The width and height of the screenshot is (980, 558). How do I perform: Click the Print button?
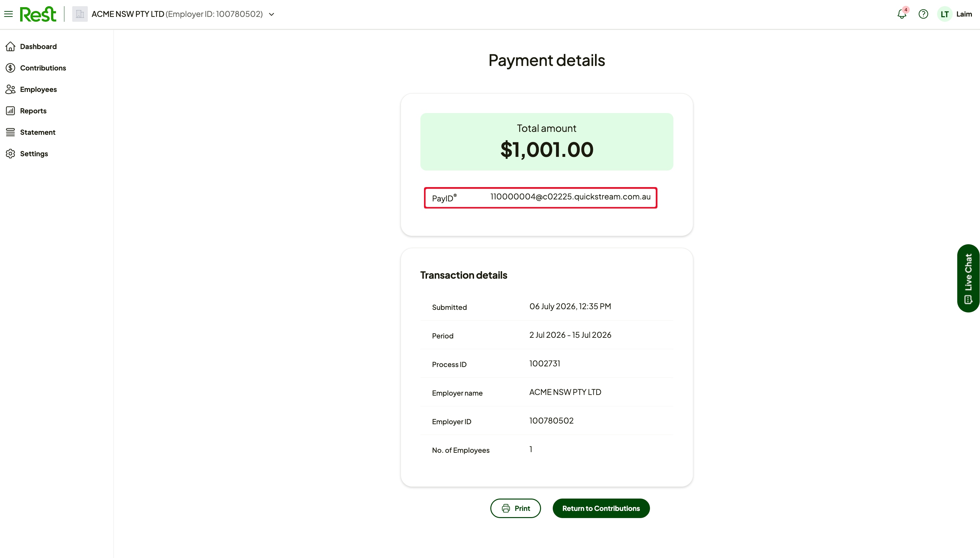[x=515, y=508]
